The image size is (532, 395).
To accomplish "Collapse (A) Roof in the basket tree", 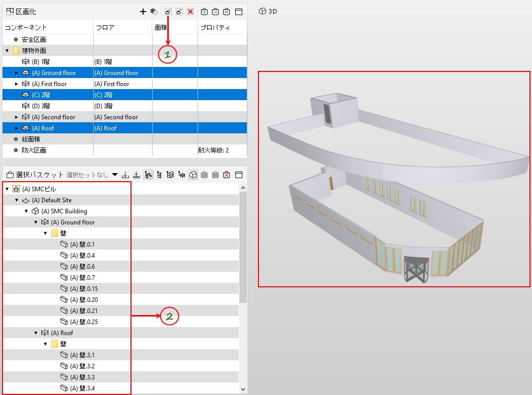I will pyautogui.click(x=36, y=333).
